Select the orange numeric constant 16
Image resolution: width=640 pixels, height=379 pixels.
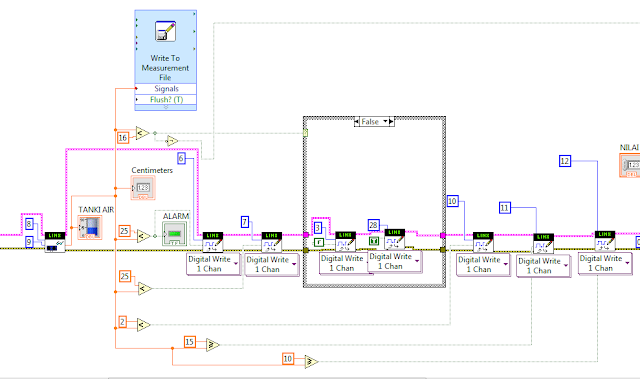point(123,138)
